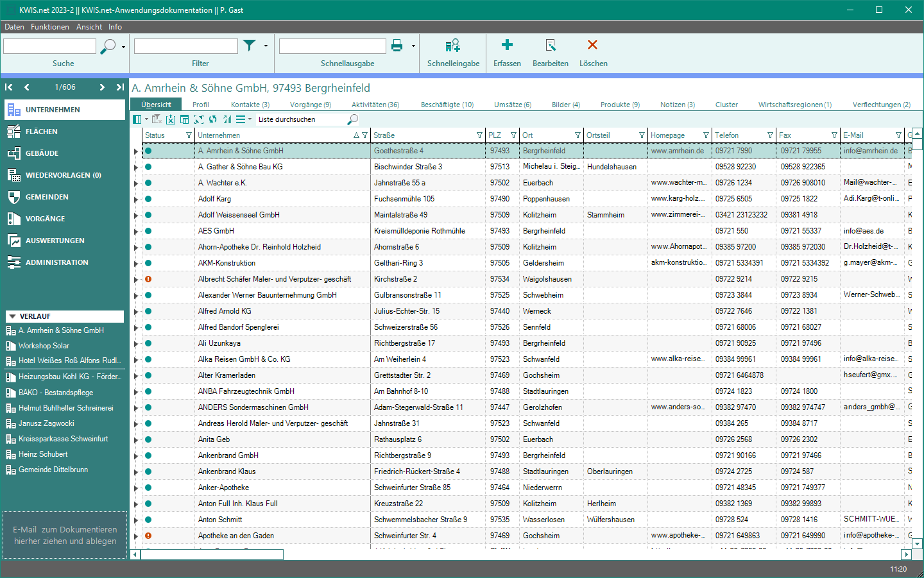Open the Straße column filter
The image size is (924, 578).
[x=479, y=135]
